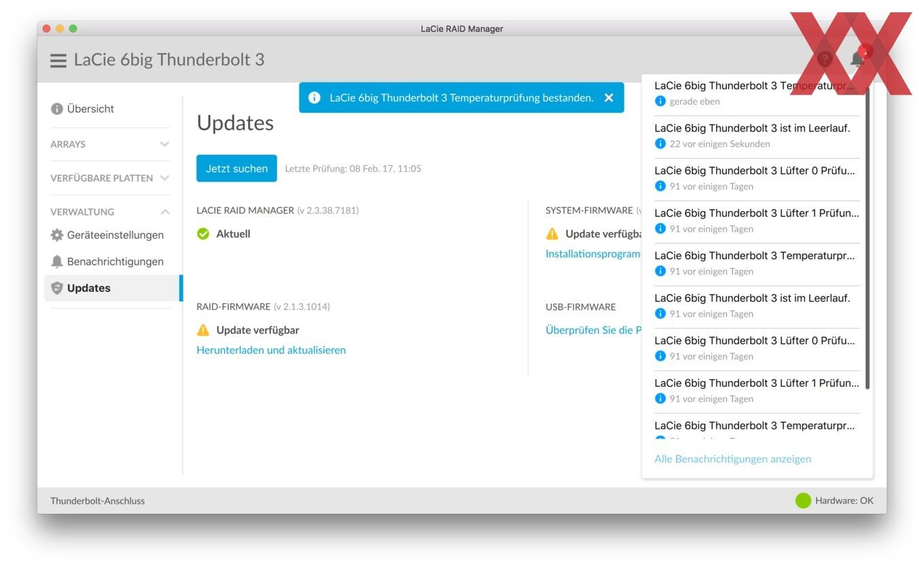Click the green Aktuell checkmark icon
The height and width of the screenshot is (567, 924).
202,234
